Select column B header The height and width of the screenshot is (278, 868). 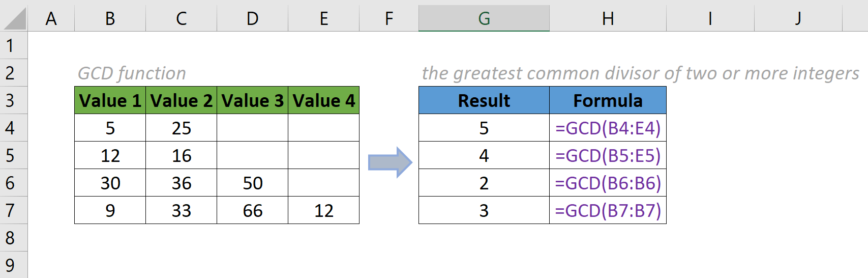click(110, 18)
